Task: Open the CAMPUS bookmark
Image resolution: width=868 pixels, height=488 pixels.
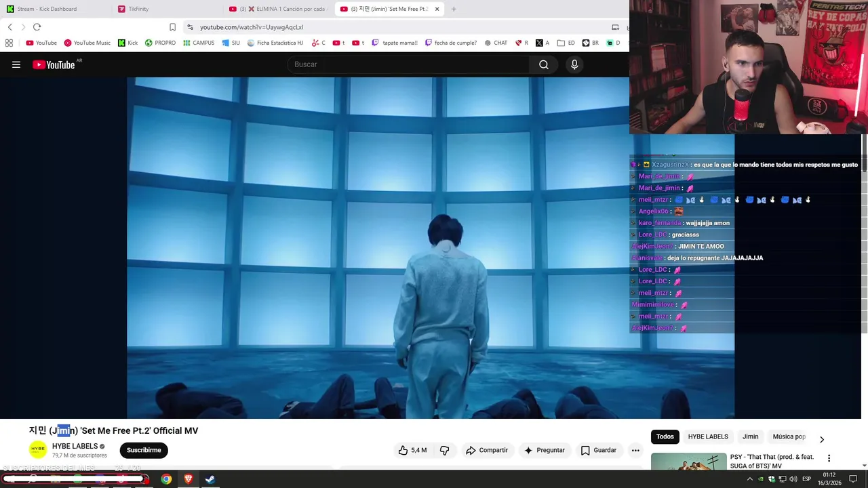Action: pyautogui.click(x=199, y=43)
